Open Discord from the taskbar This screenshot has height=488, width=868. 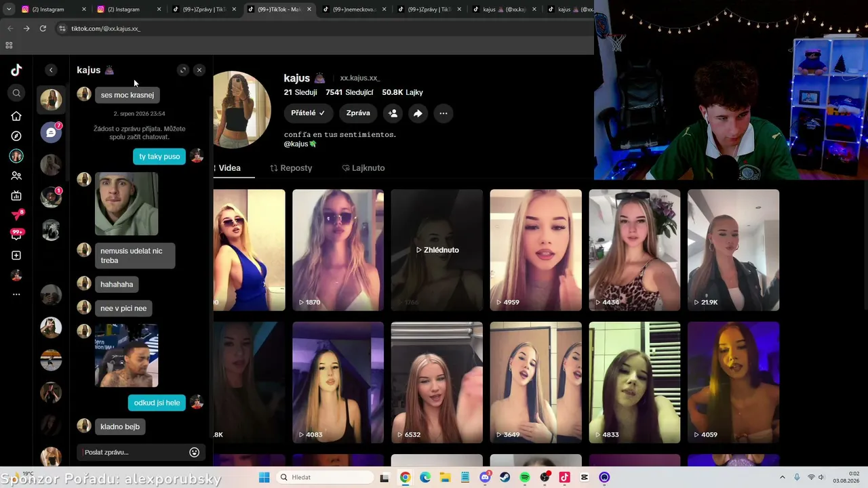(485, 477)
